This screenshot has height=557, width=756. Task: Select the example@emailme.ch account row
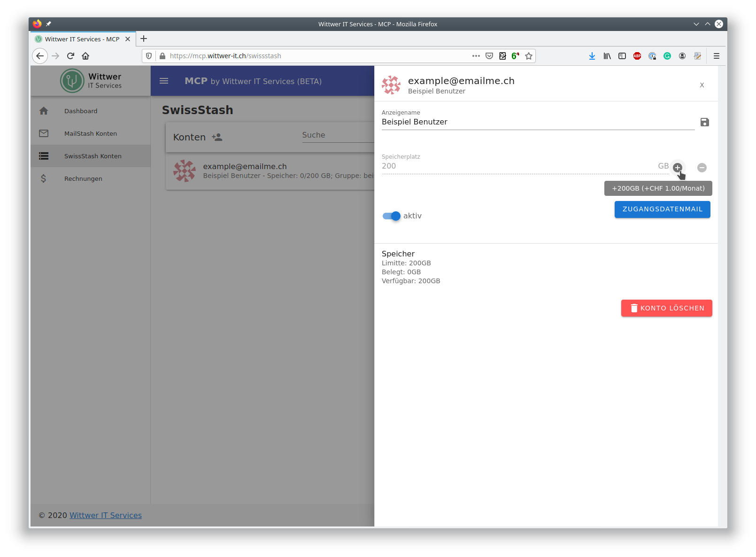pos(270,171)
